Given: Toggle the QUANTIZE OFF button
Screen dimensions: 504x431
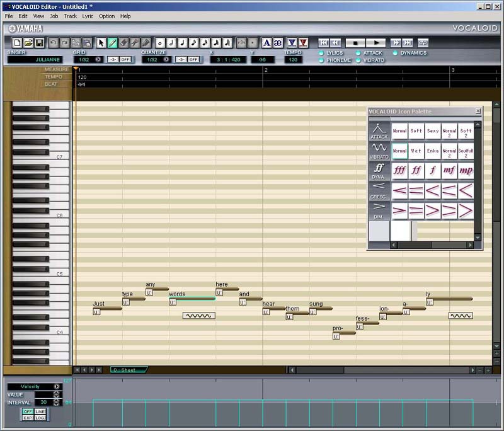Looking at the screenshot, I should 193,59.
